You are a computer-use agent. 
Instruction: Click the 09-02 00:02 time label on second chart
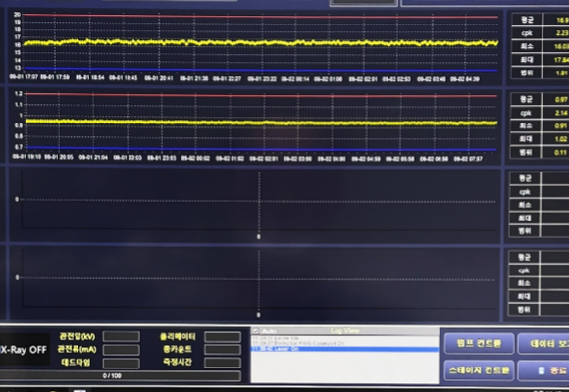195,158
